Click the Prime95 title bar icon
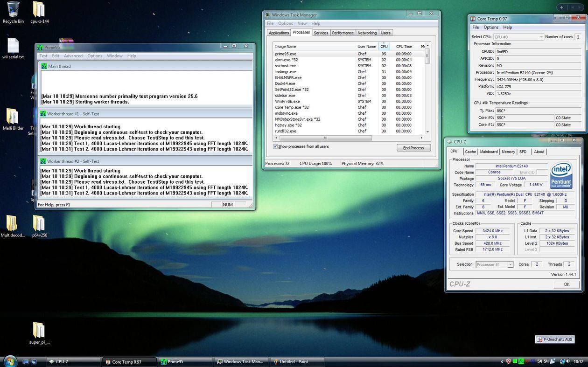Image resolution: width=588 pixels, height=367 pixels. (41, 47)
